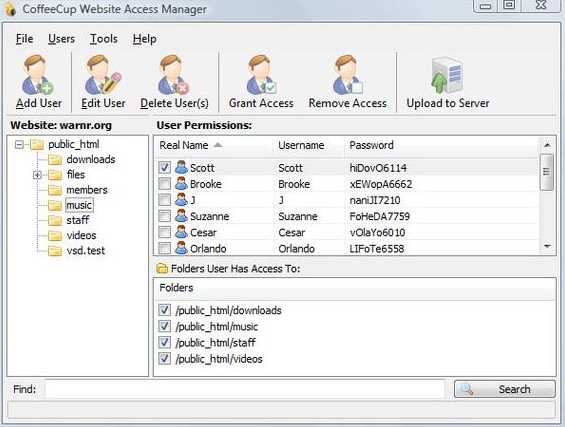This screenshot has width=565, height=427.
Task: Click the files folder icon in tree
Action: click(55, 175)
